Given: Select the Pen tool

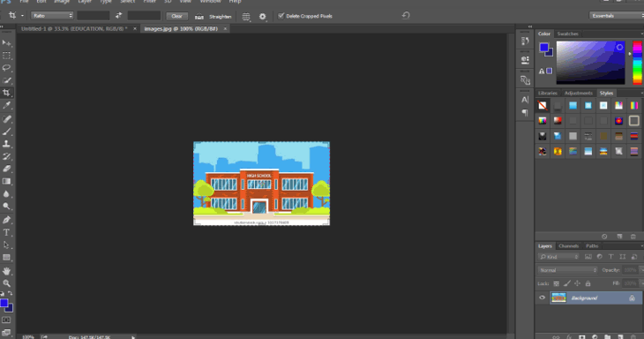Looking at the screenshot, I should coord(6,220).
